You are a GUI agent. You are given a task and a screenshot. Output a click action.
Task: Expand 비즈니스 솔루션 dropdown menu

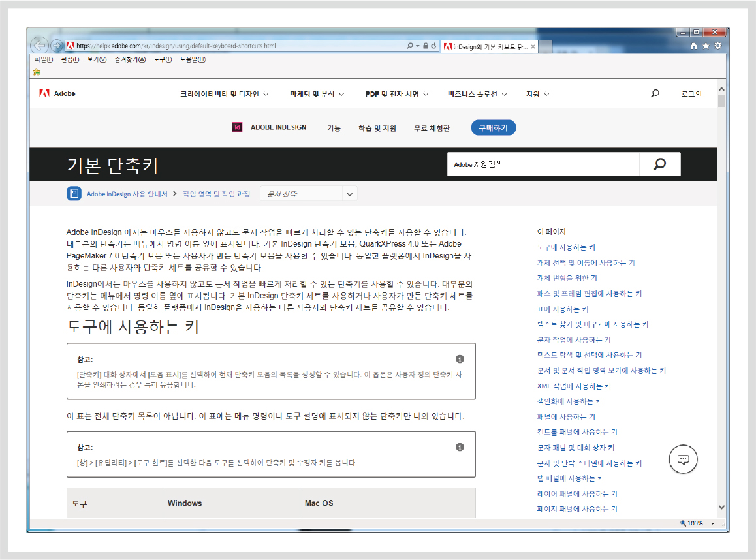(477, 94)
